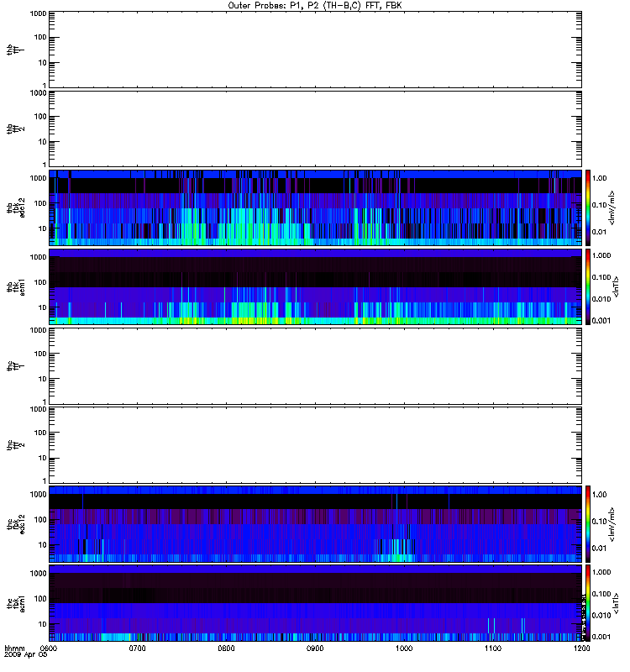This screenshot has height=672, width=630.
Task: Click the 1 y-axis tick of thb fff 2
Action: tap(45, 165)
